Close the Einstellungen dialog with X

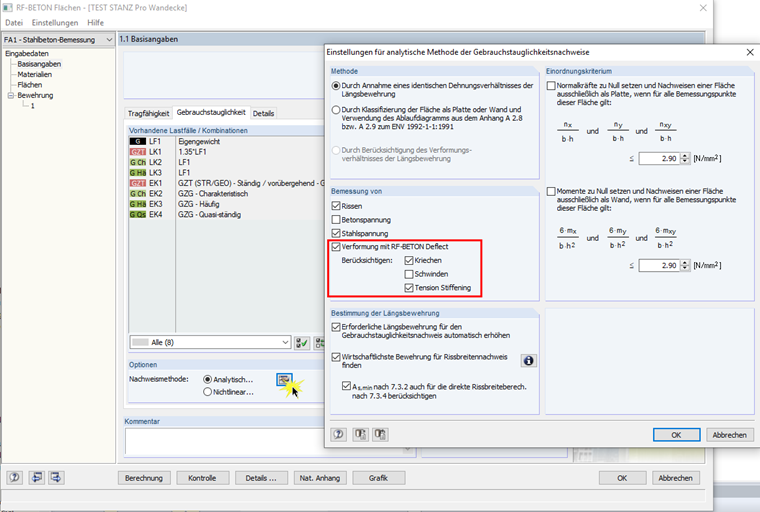750,52
